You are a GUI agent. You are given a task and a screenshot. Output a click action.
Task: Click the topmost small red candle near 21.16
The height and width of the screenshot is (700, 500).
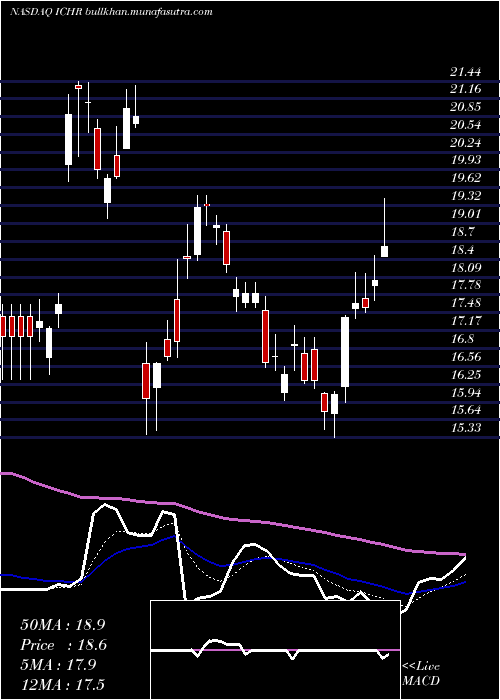tap(79, 87)
